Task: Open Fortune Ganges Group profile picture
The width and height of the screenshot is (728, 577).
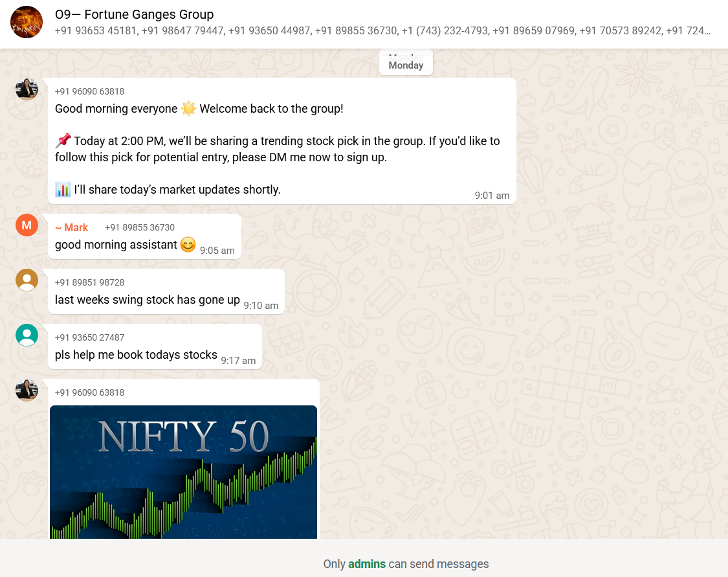Action: 27,22
